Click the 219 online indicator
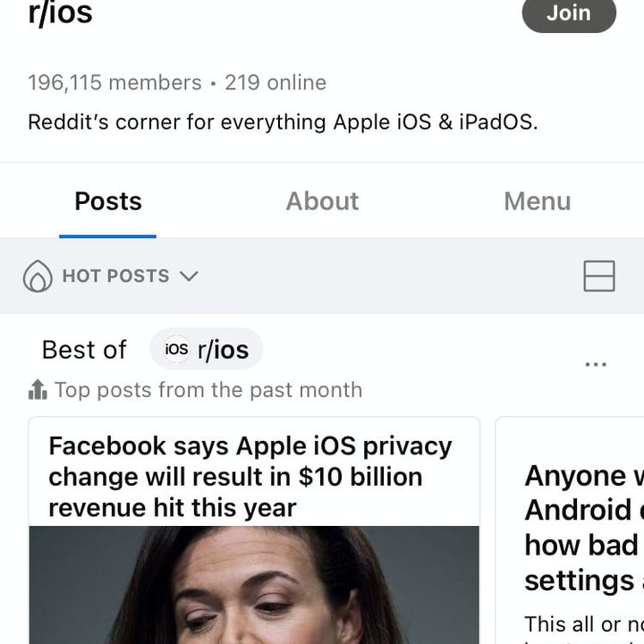Screen dimensions: 644x644 (275, 83)
